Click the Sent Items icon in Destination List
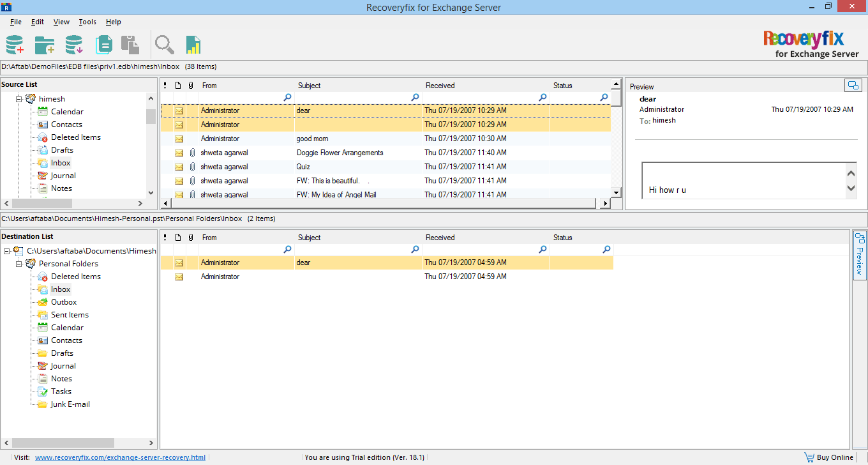The width and height of the screenshot is (868, 465). tap(43, 315)
